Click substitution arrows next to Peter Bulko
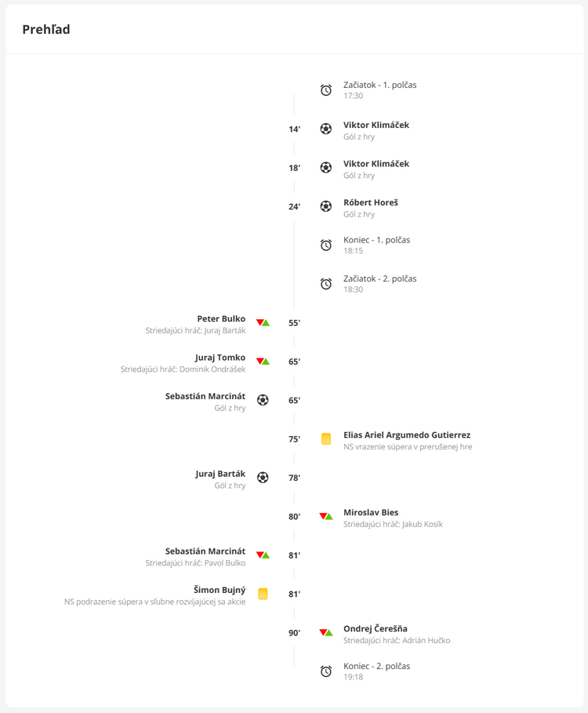 tap(263, 322)
